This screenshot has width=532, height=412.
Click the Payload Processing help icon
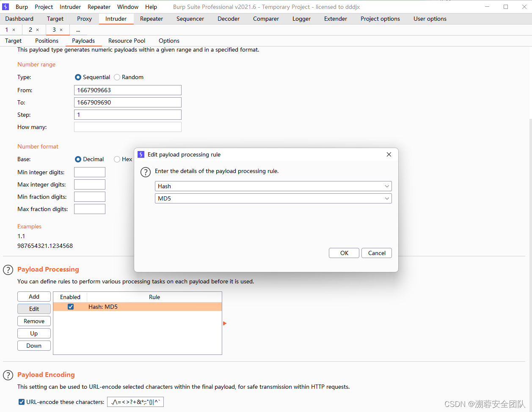point(8,270)
